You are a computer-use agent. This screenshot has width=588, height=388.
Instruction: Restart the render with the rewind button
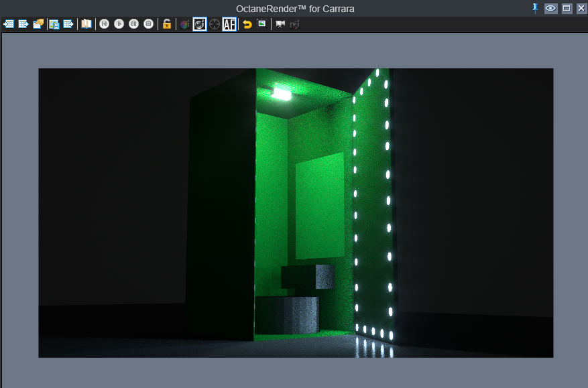tap(104, 24)
